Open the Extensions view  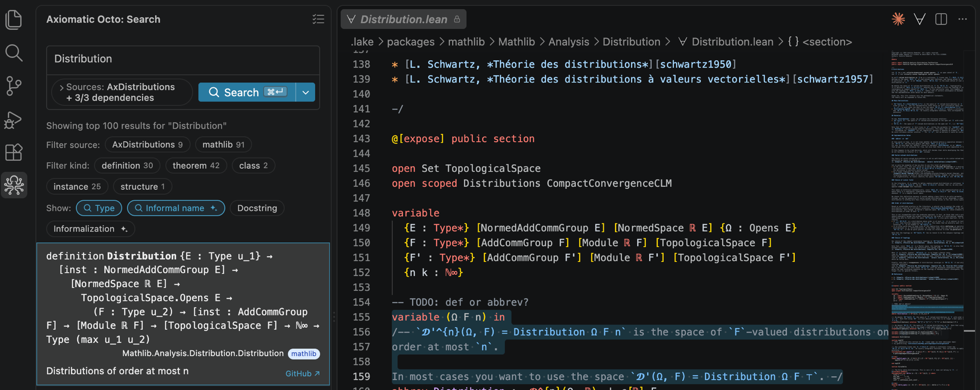point(14,152)
